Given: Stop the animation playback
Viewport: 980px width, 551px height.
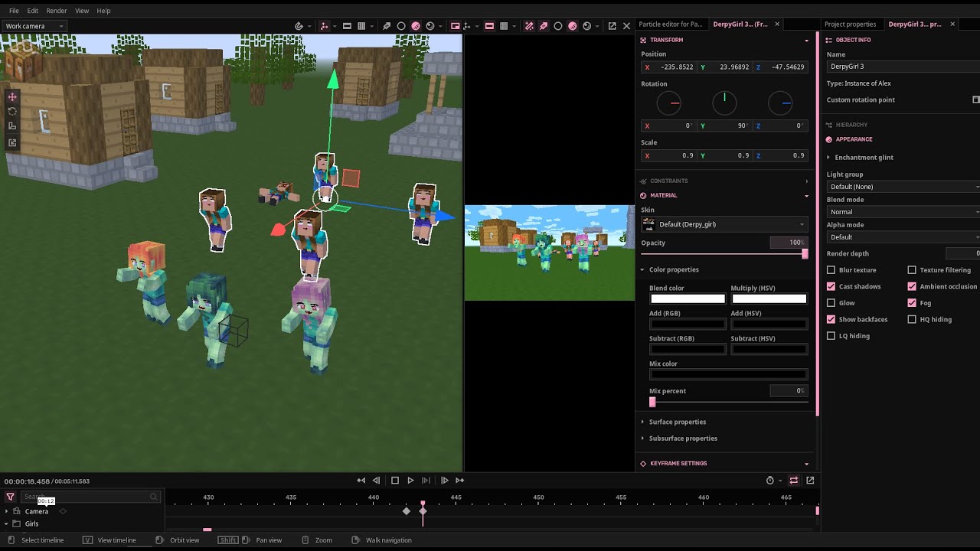Looking at the screenshot, I should 395,481.
